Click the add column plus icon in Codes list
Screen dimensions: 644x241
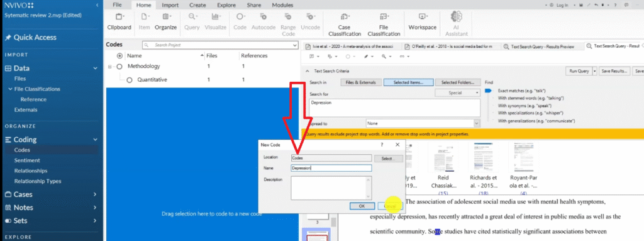[x=120, y=56]
